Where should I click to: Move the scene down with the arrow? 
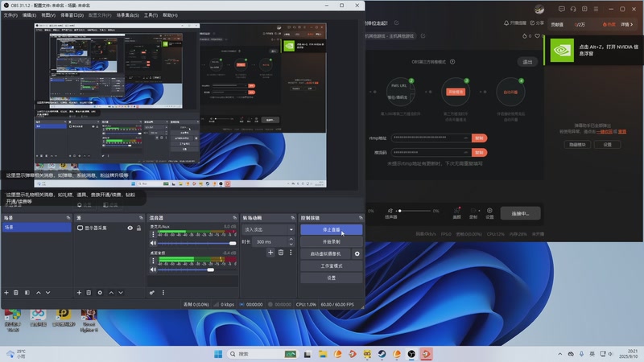pos(48,293)
